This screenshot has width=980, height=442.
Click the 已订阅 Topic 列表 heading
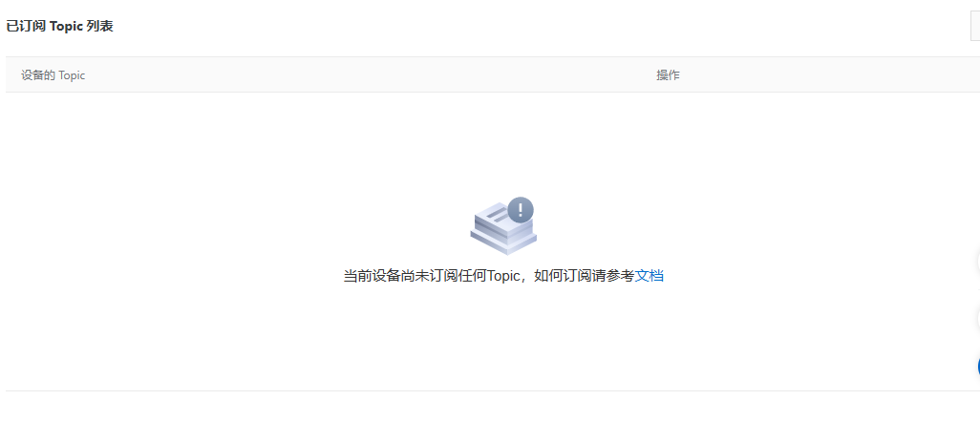coord(59,26)
